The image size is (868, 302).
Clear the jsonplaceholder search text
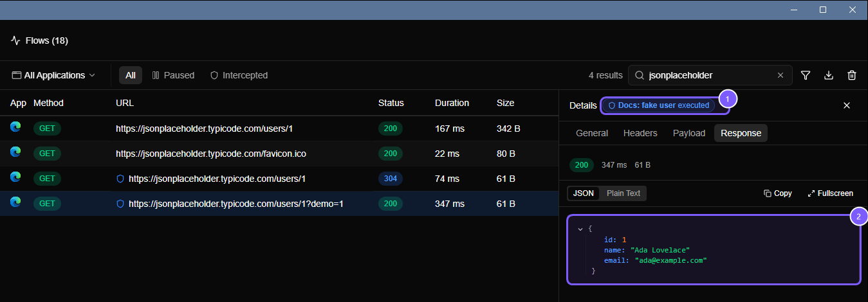[780, 75]
